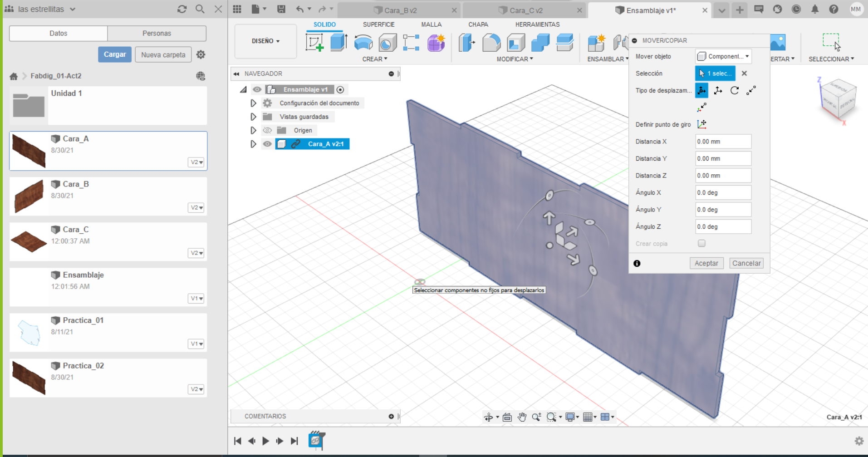Open the notifications bell

[x=815, y=9]
